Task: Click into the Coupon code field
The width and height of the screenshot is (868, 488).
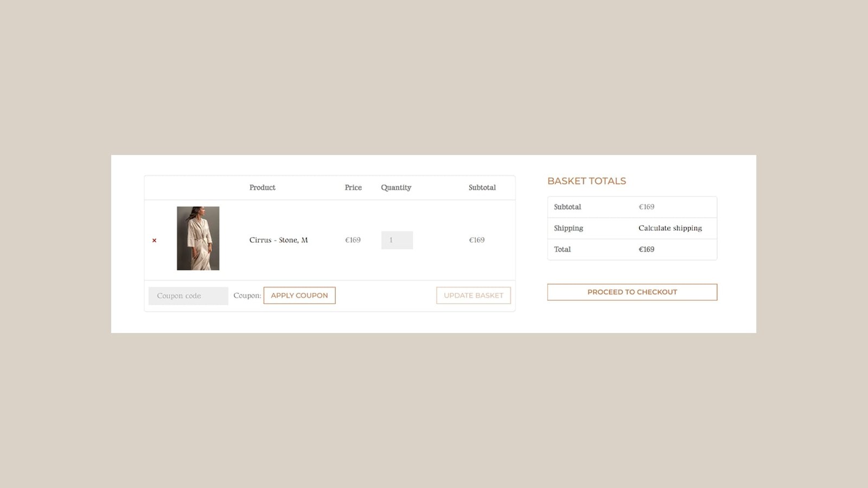Action: coord(188,296)
